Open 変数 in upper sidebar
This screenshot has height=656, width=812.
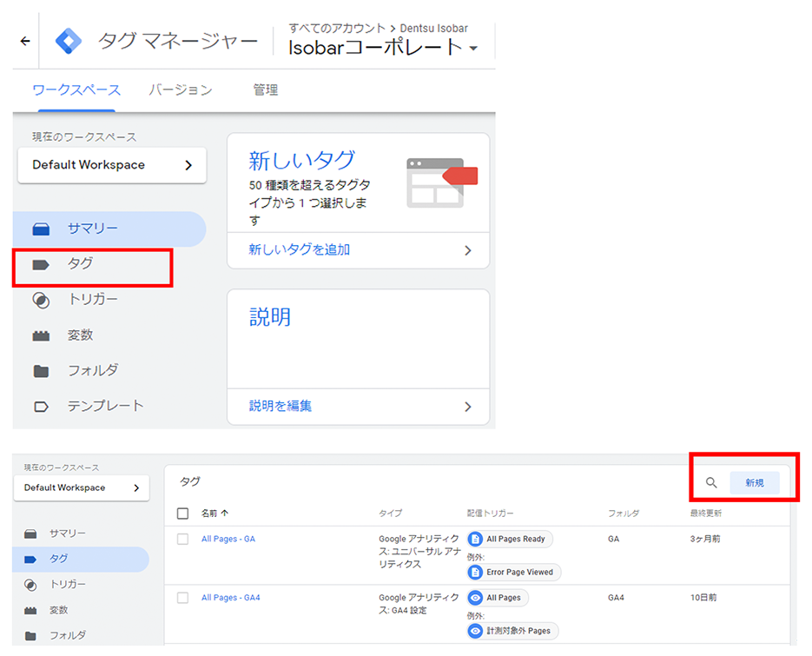(80, 335)
